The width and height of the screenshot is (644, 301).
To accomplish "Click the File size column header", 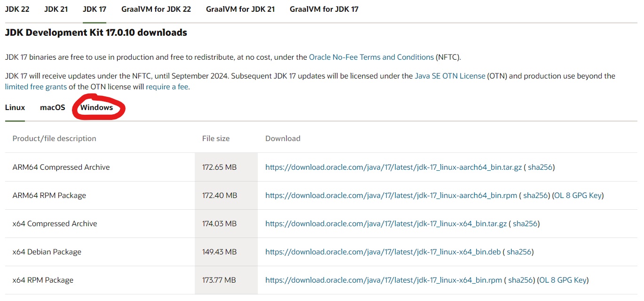I will pos(216,138).
